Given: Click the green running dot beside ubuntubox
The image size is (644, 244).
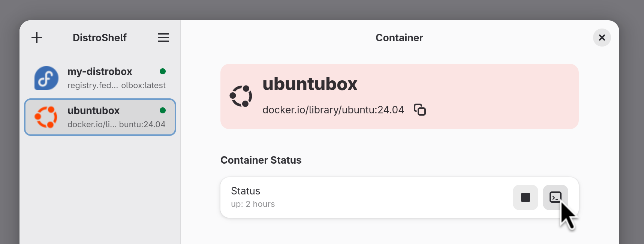Looking at the screenshot, I should (163, 110).
